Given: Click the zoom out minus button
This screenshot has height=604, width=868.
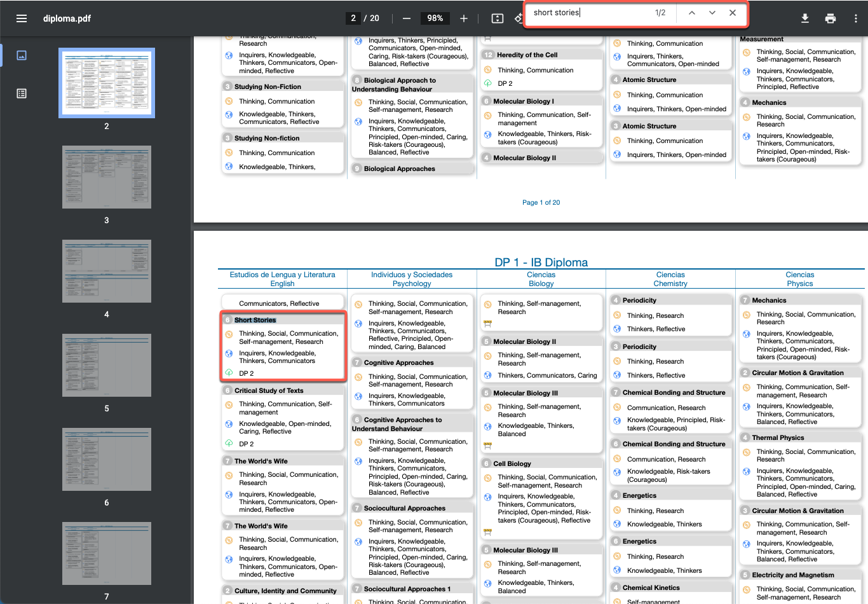Looking at the screenshot, I should pos(407,18).
